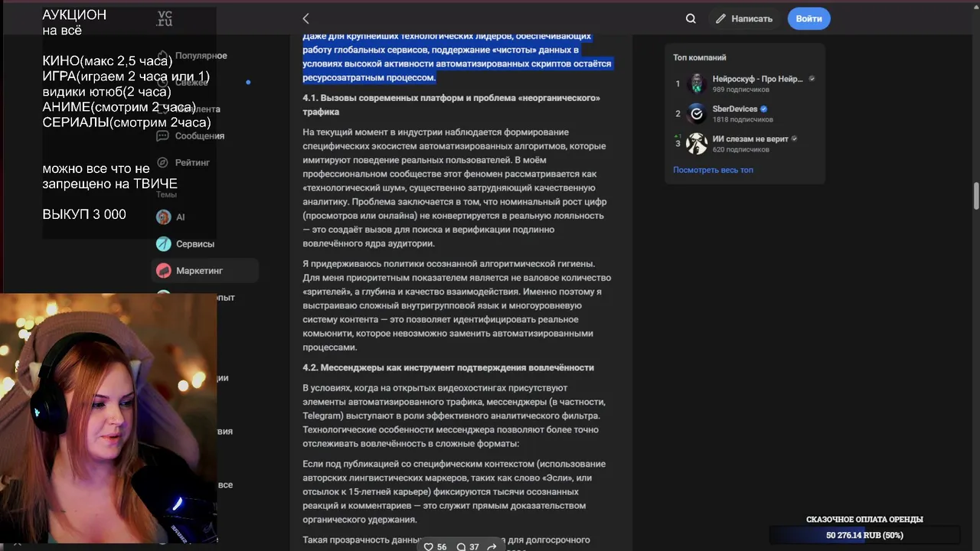Open Нейроскуф - Про Нейр... company
The image size is (980, 551).
coord(757,79)
